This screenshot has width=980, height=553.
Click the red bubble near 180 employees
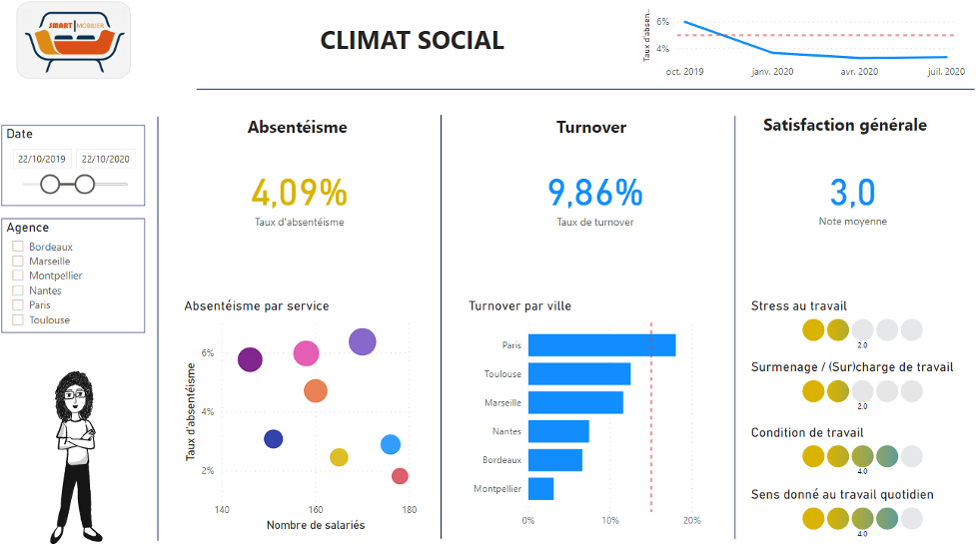(x=400, y=476)
